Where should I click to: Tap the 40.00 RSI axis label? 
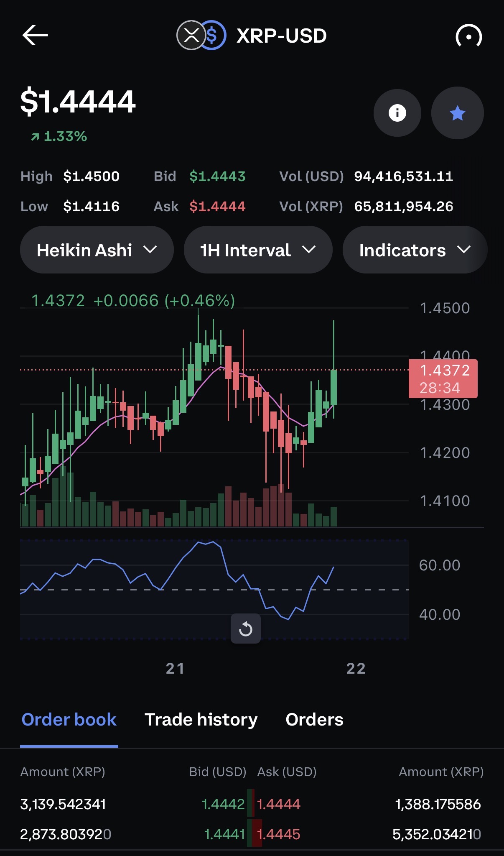pyautogui.click(x=440, y=615)
